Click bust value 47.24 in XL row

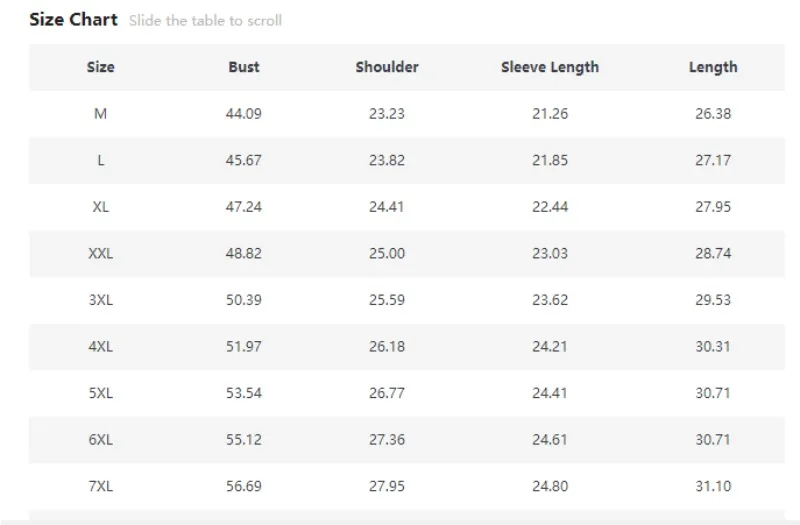244,207
